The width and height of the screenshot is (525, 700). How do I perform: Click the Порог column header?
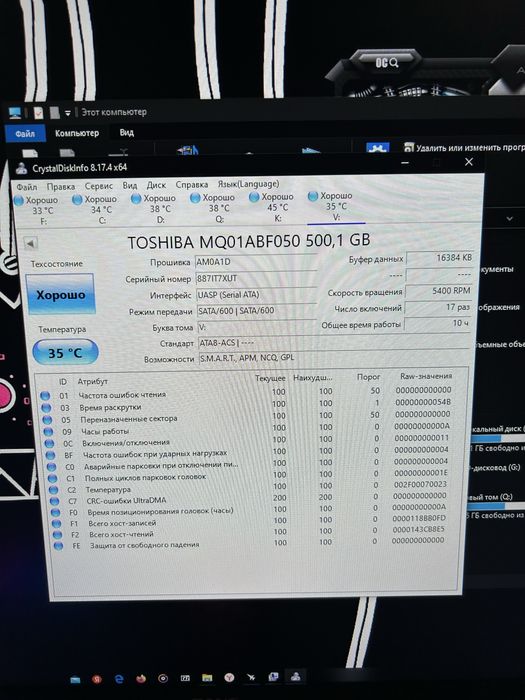coord(368,377)
